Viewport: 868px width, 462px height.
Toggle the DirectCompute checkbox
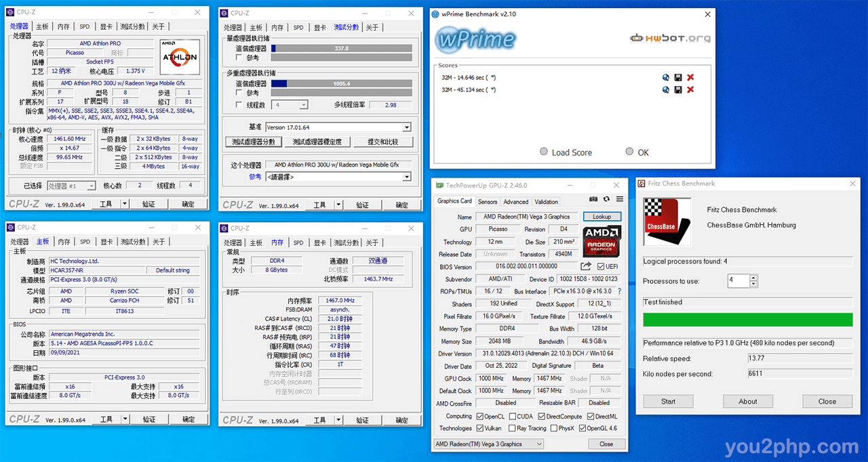coord(541,416)
